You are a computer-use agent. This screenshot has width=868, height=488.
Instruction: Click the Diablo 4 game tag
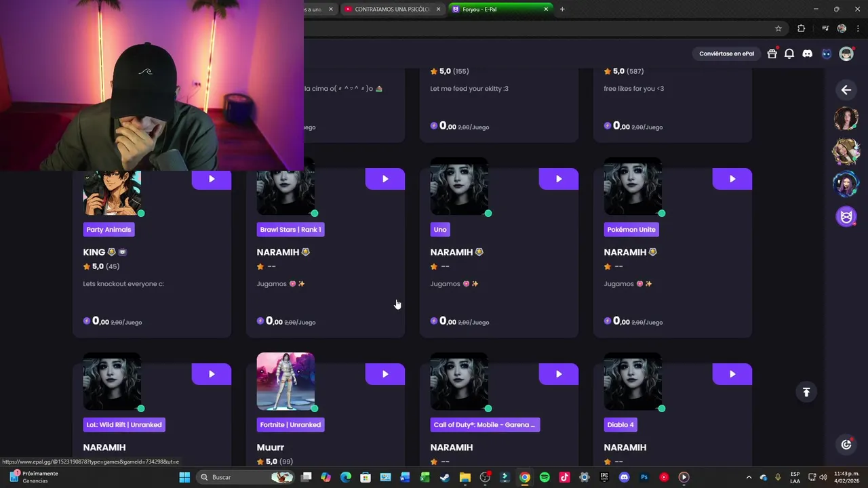click(620, 424)
